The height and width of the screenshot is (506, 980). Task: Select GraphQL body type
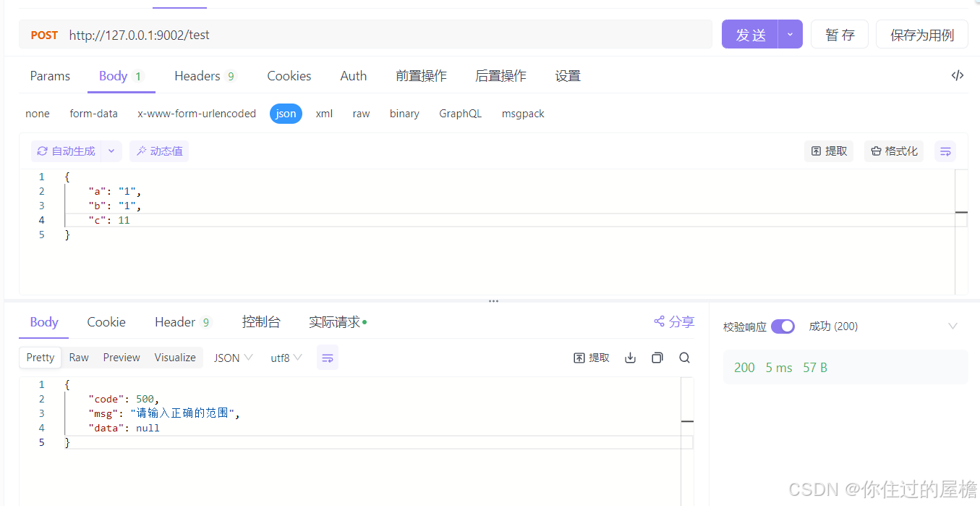(x=460, y=114)
